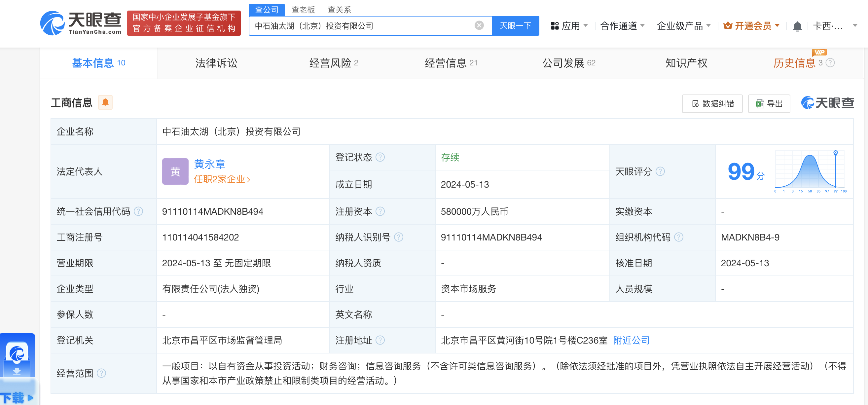Select the 基本信息 tab

98,63
